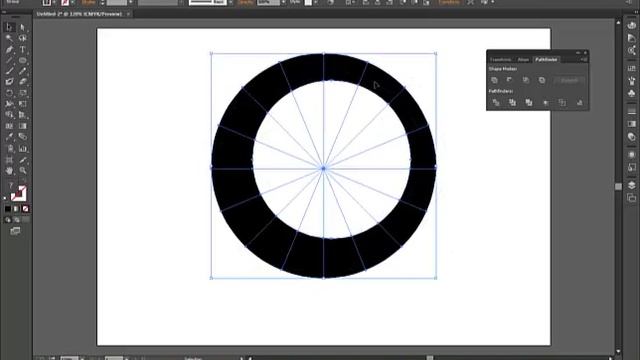
Task: Click Outline in Pathfinders row
Action: coord(562,102)
